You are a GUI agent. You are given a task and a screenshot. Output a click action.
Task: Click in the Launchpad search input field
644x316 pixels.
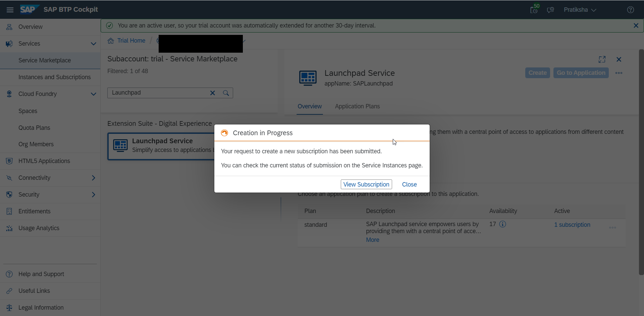158,93
